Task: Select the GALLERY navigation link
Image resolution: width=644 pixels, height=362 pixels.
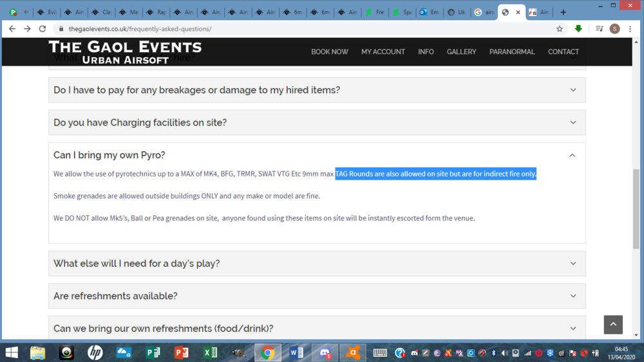Action: 461,52
